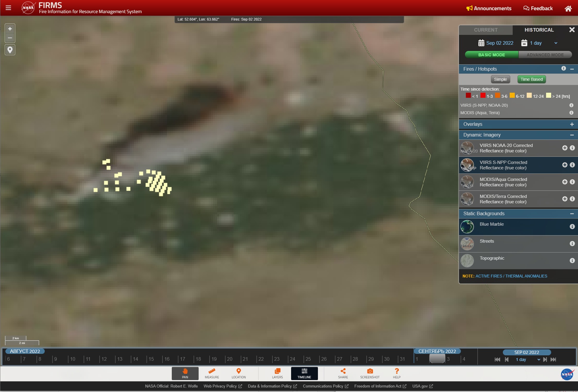Open the TIMELINE tool icon
Viewport: 578px width, 392px height.
(x=304, y=373)
